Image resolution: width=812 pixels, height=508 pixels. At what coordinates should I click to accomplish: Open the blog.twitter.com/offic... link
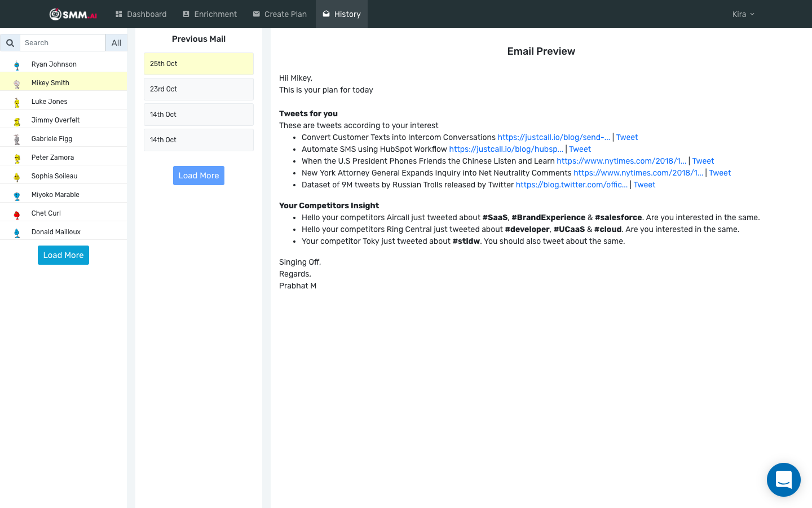click(x=571, y=185)
